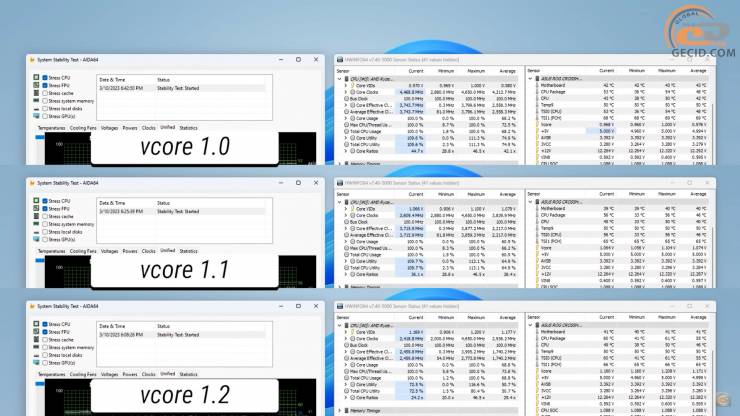The width and height of the screenshot is (740, 416).
Task: Click the right-pane Minimum column header beside vcore 1.0
Action: pyautogui.click(x=637, y=70)
